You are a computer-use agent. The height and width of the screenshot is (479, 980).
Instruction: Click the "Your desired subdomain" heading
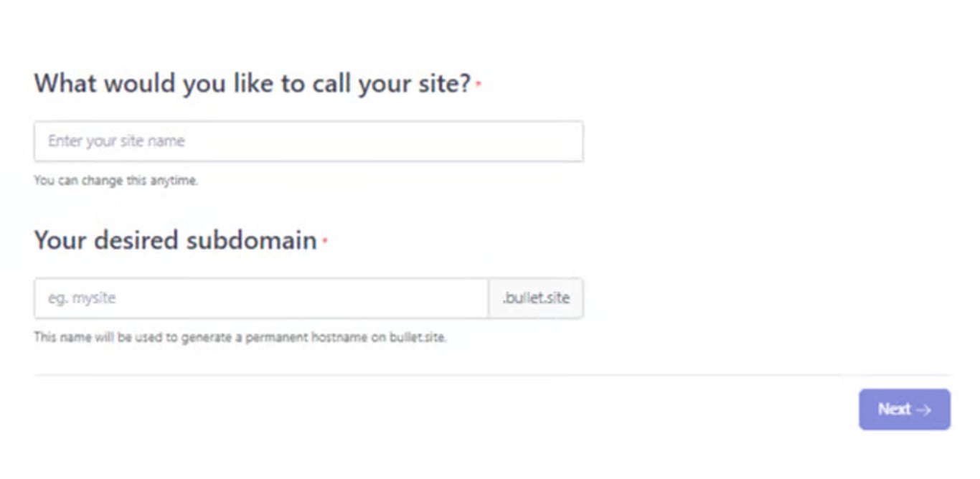[x=175, y=240]
